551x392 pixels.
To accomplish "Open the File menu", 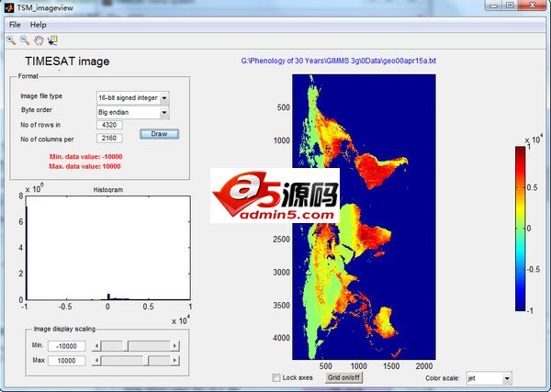I will (15, 24).
